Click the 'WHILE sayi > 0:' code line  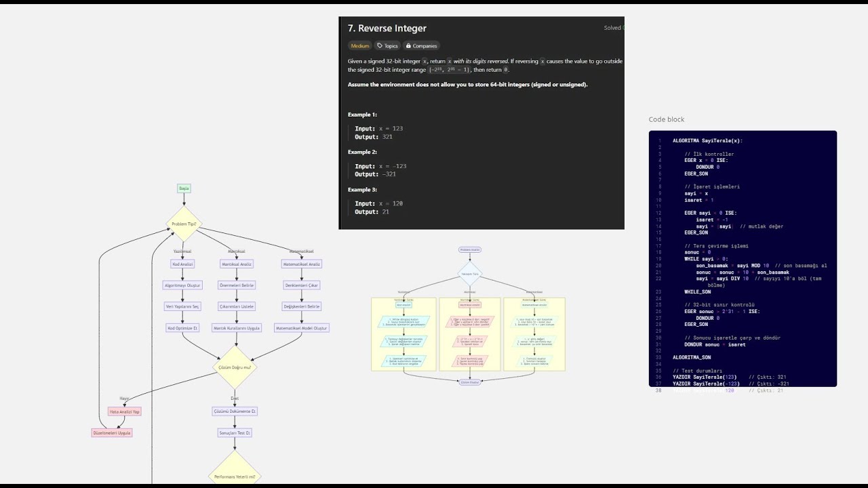click(706, 259)
